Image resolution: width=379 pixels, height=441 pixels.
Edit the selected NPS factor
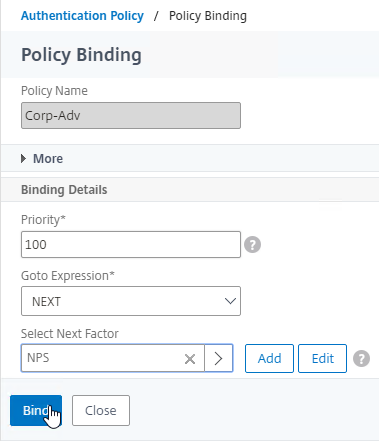[322, 359]
